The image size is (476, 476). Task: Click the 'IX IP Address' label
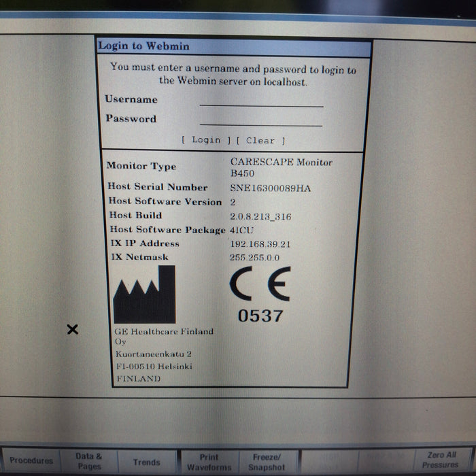pos(145,243)
